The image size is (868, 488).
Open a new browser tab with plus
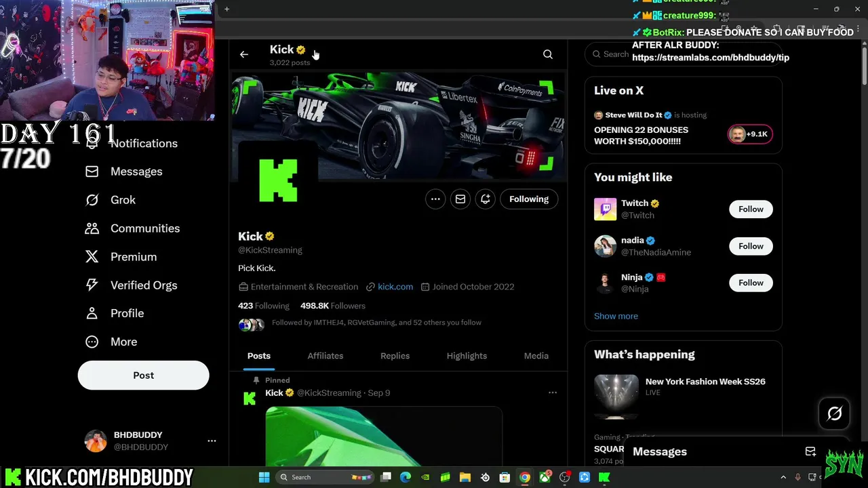tap(227, 9)
